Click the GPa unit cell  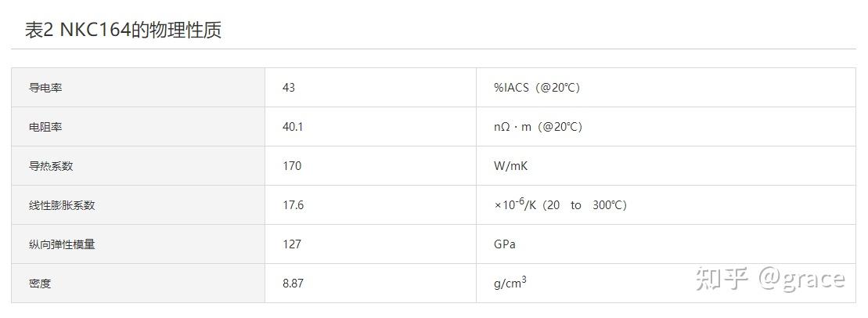click(x=505, y=244)
